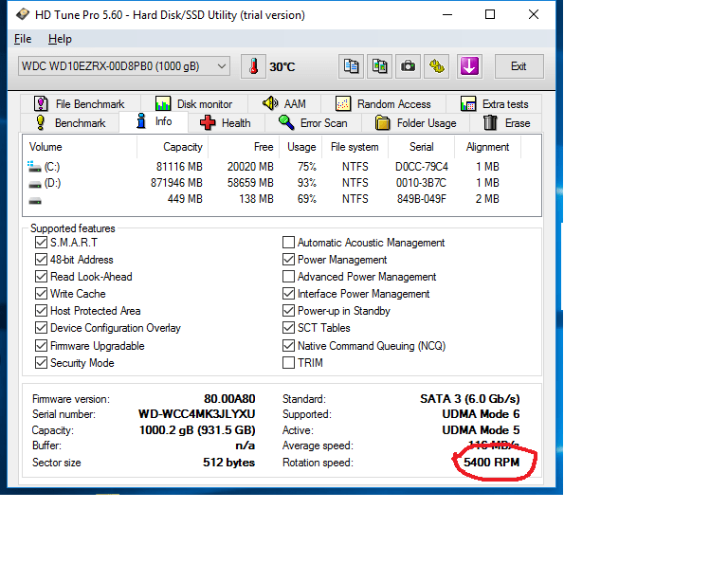Click the thermometer temperature icon
Image resolution: width=728 pixels, height=582 pixels.
click(253, 66)
